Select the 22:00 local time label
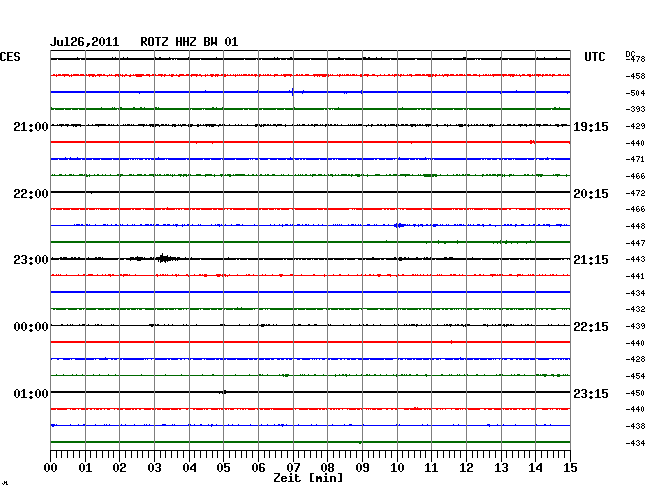 (x=31, y=194)
